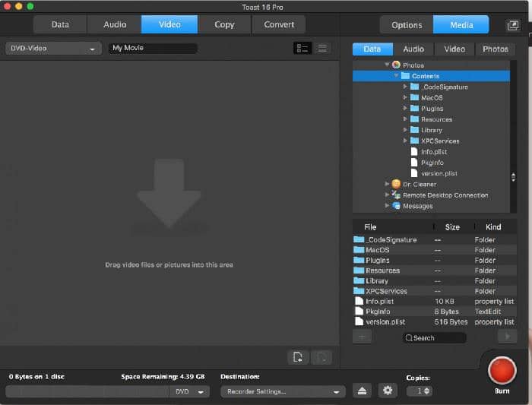Open the Recorder Settings destination dropdown
532x405 pixels.
tap(283, 391)
